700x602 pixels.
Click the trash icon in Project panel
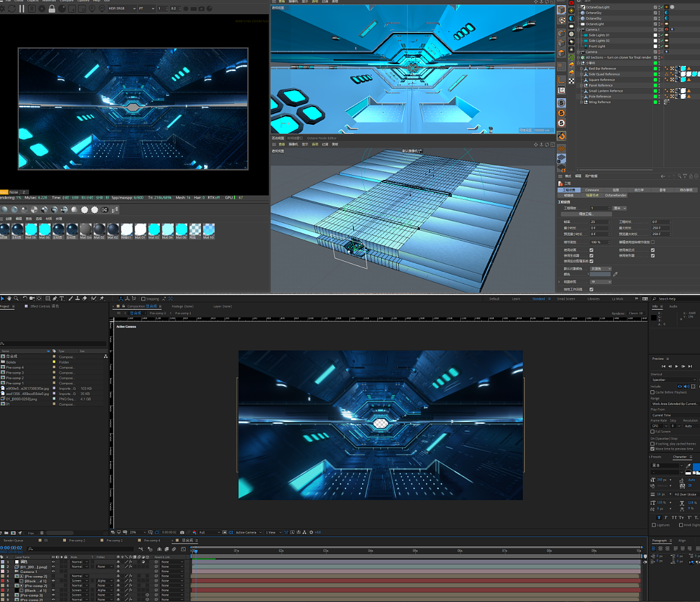(42, 533)
